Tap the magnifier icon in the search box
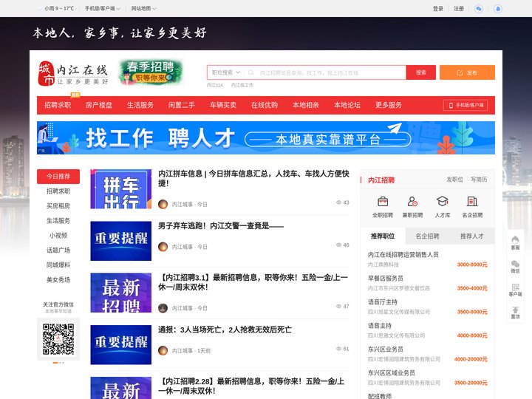This screenshot has width=532, height=399. click(250, 72)
